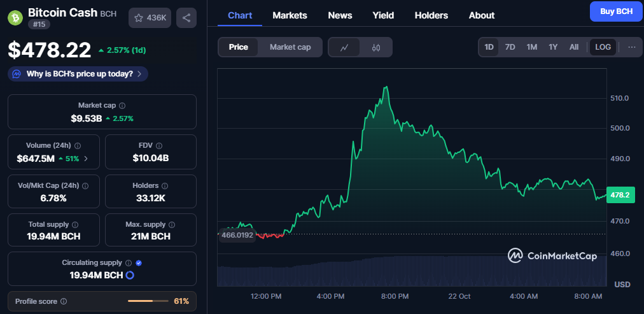
Task: Toggle chart to Market cap view
Action: click(x=290, y=47)
